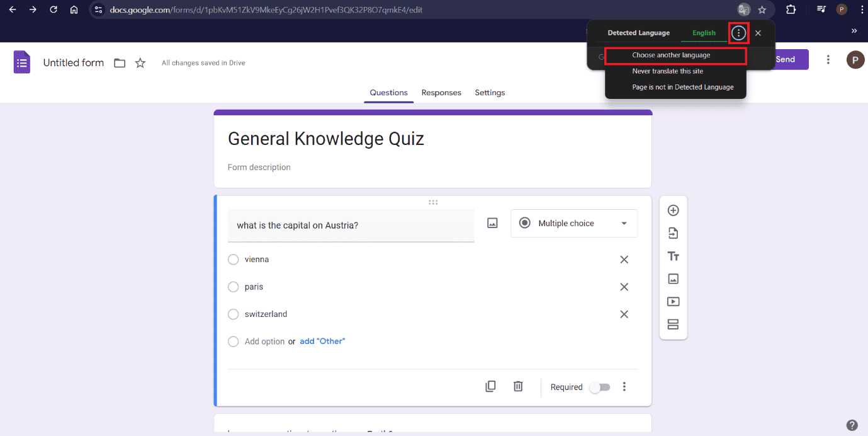The width and height of the screenshot is (868, 436).
Task: Open translate options three-dot menu
Action: 739,33
